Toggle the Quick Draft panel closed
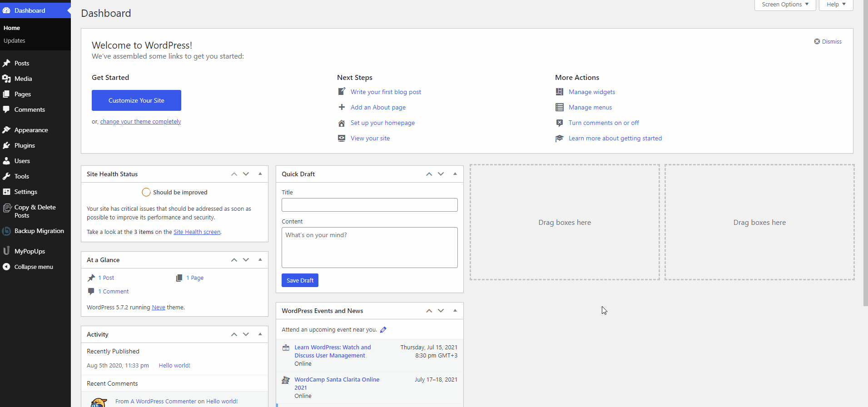 [455, 174]
